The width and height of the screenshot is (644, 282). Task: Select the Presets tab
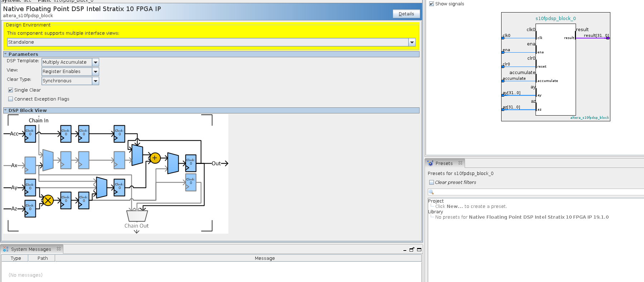[444, 163]
